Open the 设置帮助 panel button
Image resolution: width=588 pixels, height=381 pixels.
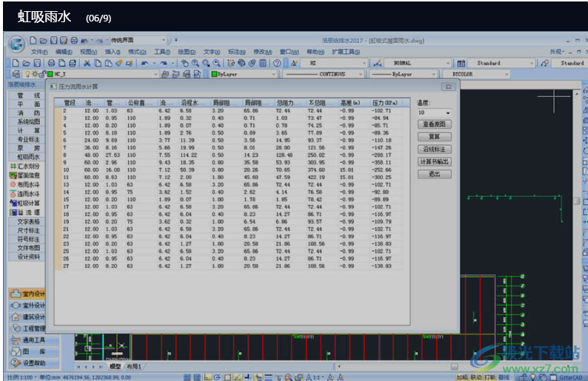pos(34,363)
